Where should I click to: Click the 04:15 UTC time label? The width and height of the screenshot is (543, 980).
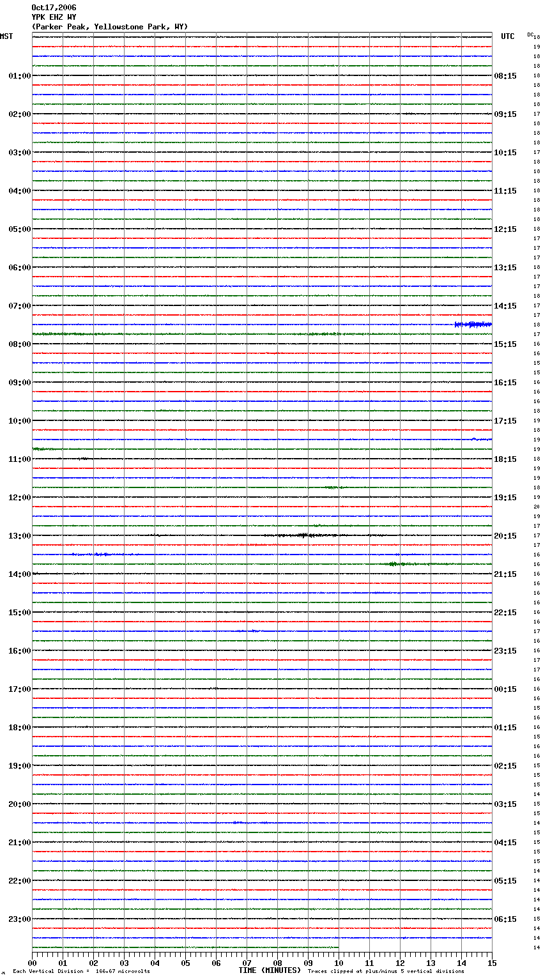point(505,843)
